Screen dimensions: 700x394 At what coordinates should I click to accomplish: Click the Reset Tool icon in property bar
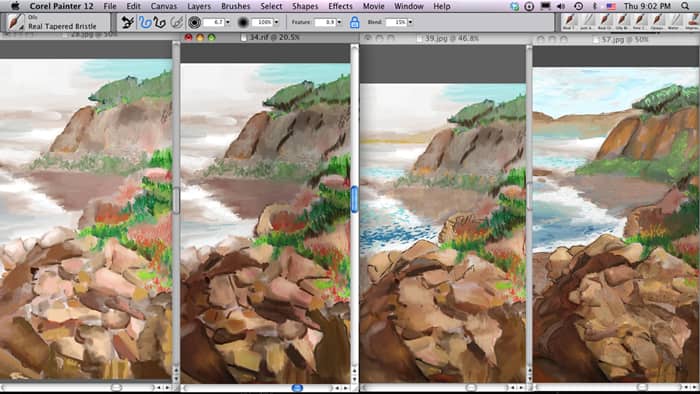click(x=128, y=22)
